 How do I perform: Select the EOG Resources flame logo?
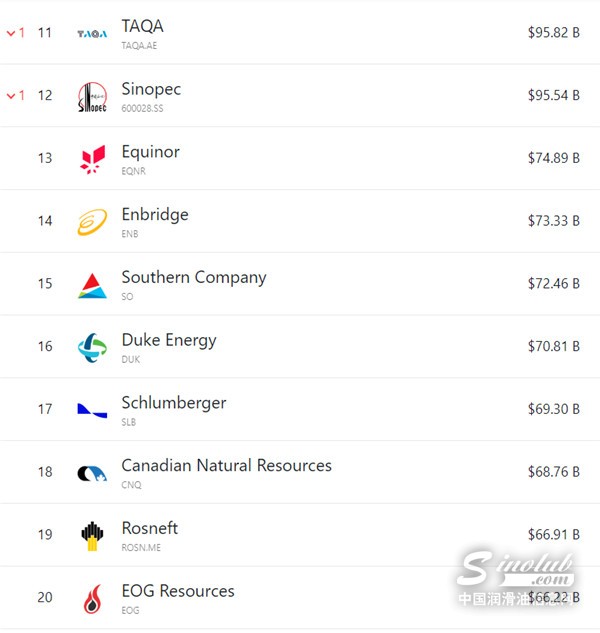(x=93, y=599)
